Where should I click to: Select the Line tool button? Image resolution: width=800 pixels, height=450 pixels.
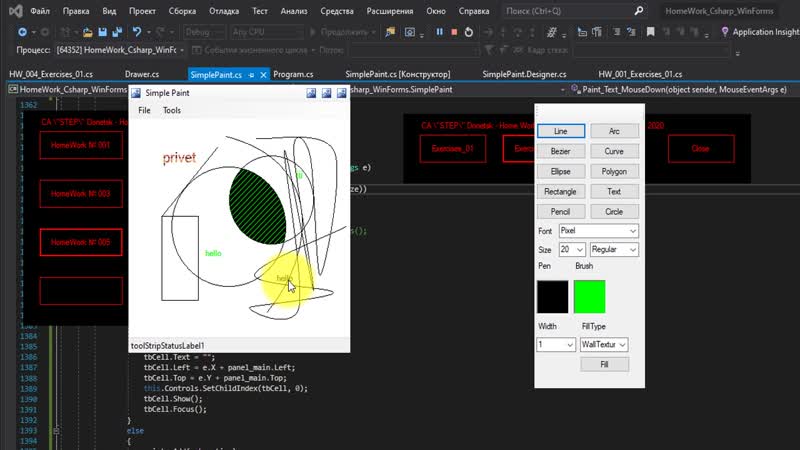pos(561,131)
